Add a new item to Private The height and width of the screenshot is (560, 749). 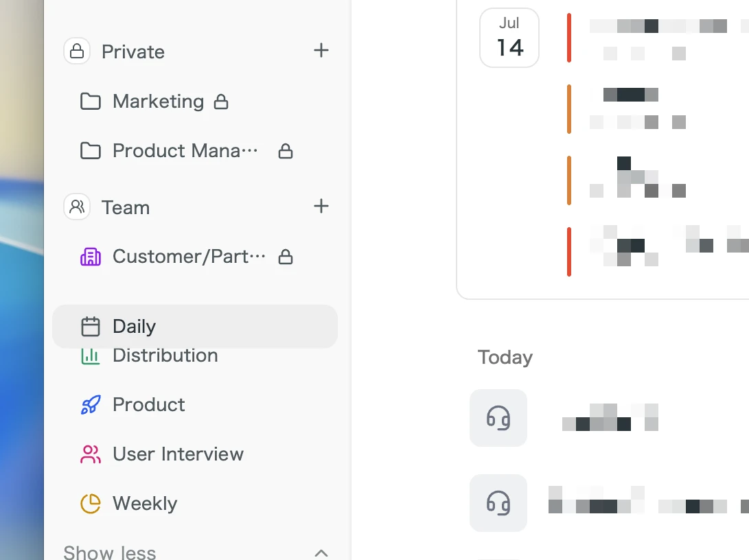[x=321, y=50]
